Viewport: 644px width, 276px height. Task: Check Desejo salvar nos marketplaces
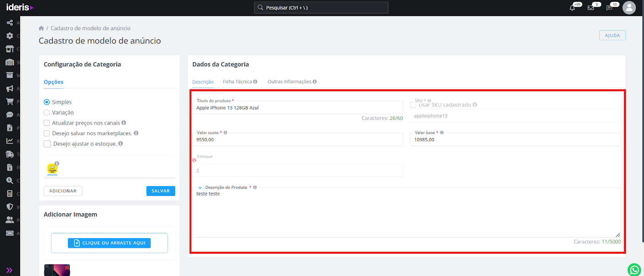47,134
